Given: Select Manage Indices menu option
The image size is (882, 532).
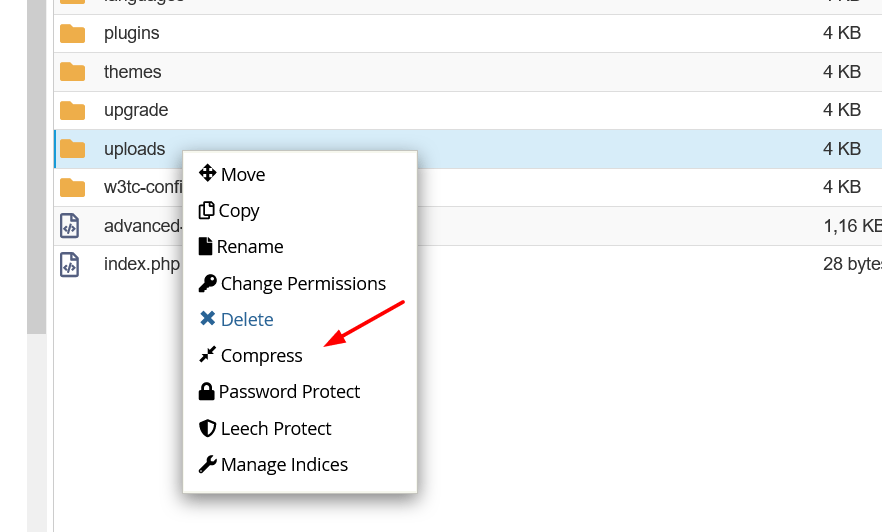Looking at the screenshot, I should (284, 465).
